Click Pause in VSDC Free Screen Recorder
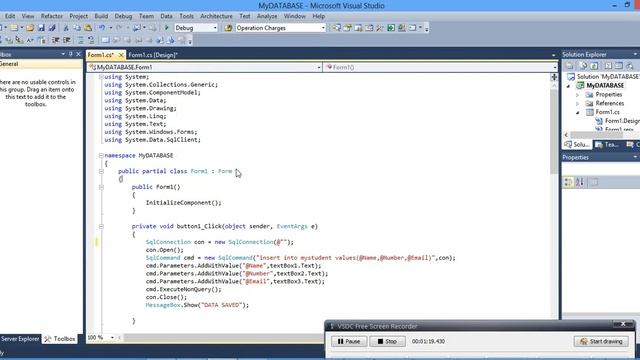 pos(349,341)
